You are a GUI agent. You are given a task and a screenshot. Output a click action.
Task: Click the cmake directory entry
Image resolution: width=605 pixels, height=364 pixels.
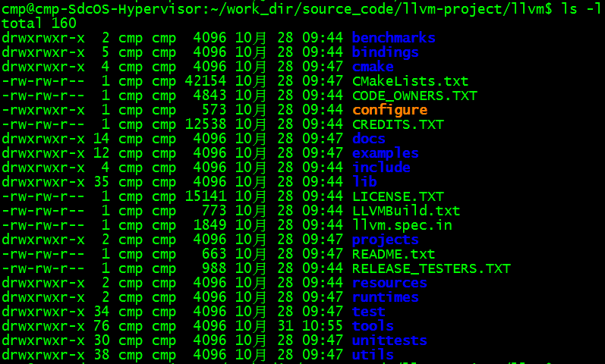373,67
